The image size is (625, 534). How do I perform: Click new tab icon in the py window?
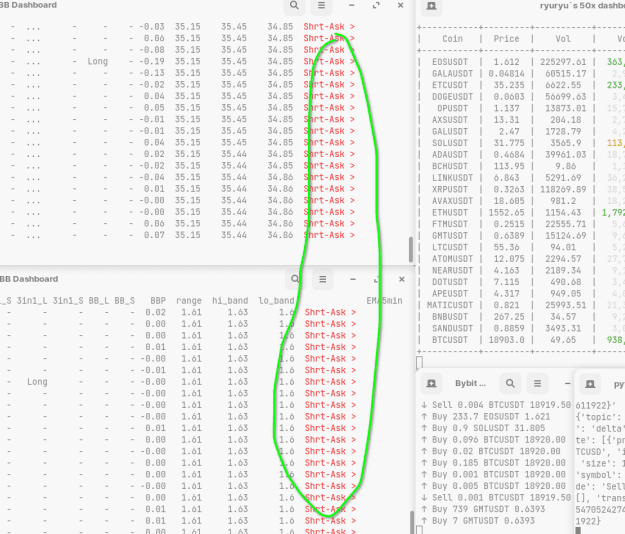click(590, 384)
